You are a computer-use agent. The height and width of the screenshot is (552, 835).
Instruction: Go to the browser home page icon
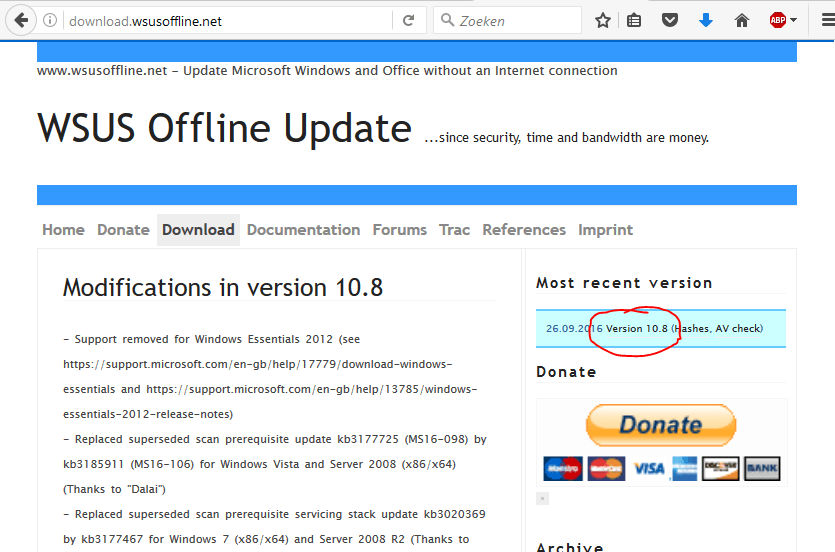[742, 21]
